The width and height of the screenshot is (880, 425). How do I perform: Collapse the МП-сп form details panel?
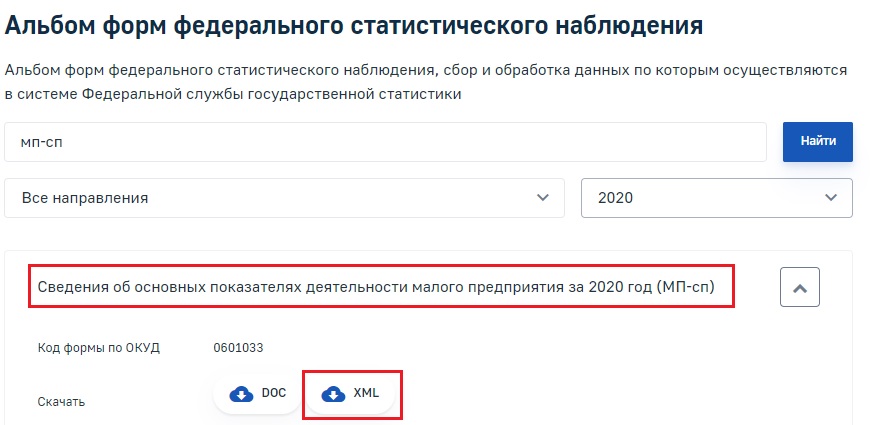800,287
